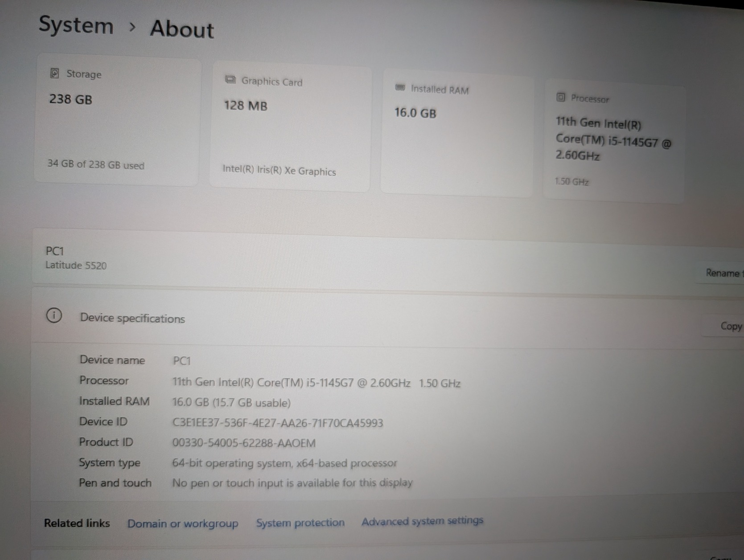Click the Latitude 5520 model name

pyautogui.click(x=76, y=266)
